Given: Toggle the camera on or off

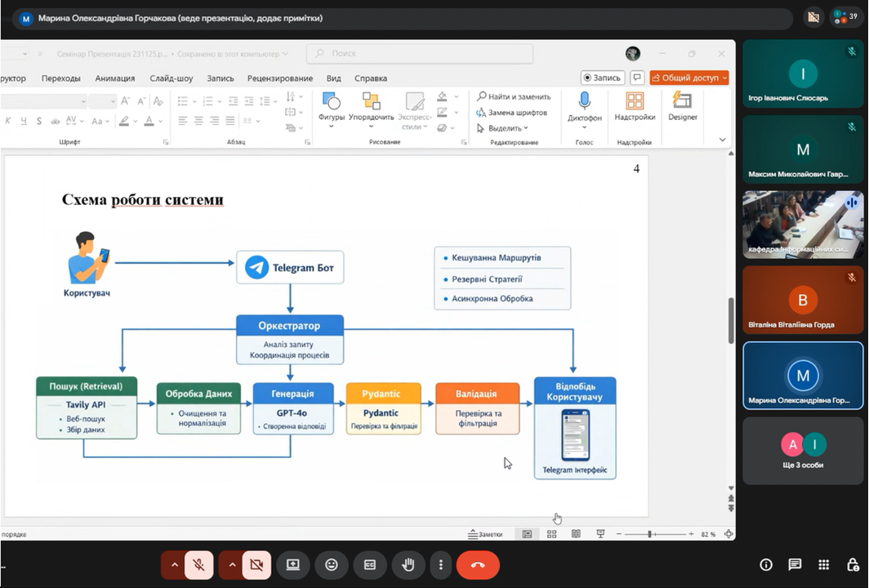Looking at the screenshot, I should (x=255, y=564).
